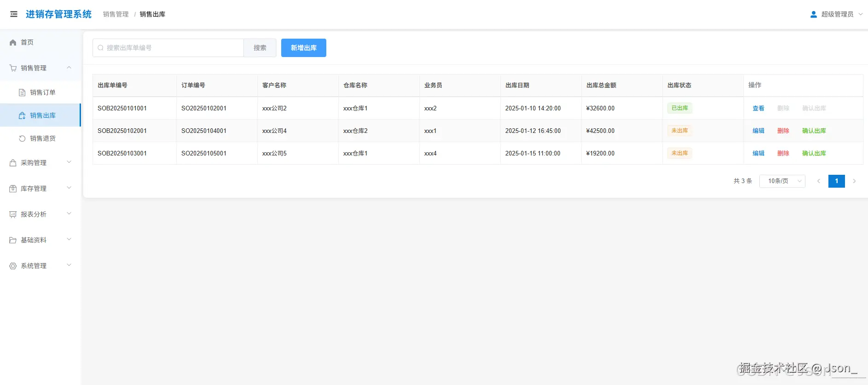The height and width of the screenshot is (385, 868).
Task: Click the magnifier icon in search box
Action: (100, 48)
